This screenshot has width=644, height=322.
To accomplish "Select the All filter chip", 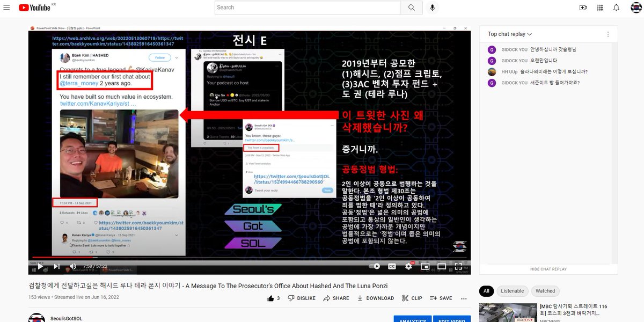I will point(486,291).
